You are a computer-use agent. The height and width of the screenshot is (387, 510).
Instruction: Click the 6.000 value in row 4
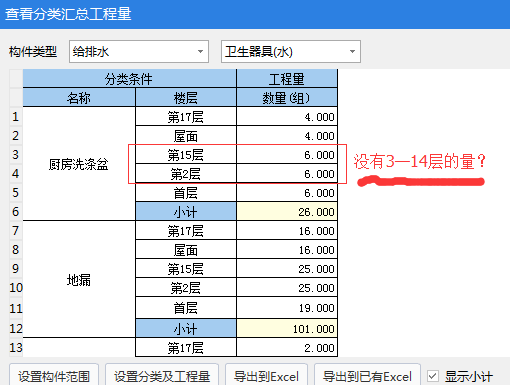[x=287, y=174]
